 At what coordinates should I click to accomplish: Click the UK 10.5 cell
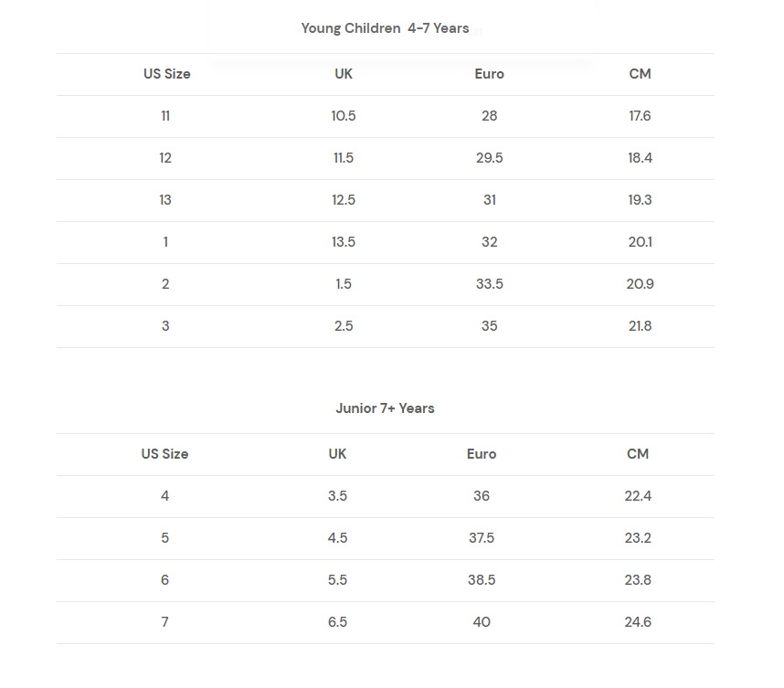[x=344, y=116]
